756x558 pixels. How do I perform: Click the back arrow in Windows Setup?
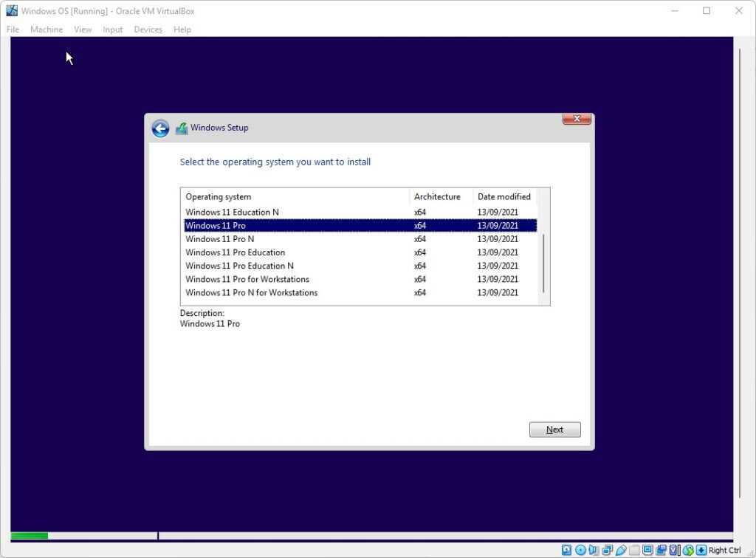160,128
